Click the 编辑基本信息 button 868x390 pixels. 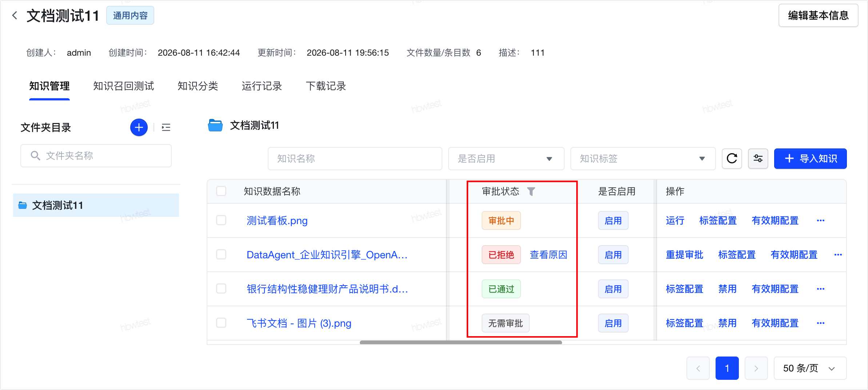pos(818,16)
